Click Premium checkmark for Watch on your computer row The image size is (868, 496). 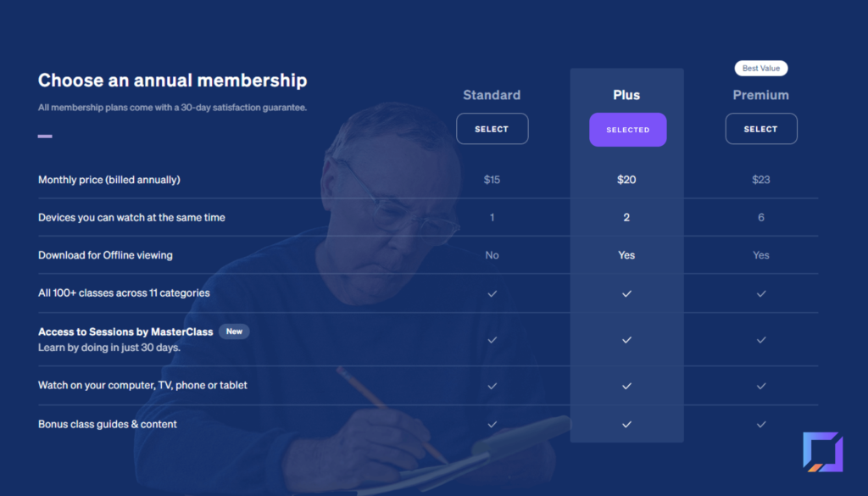click(761, 386)
